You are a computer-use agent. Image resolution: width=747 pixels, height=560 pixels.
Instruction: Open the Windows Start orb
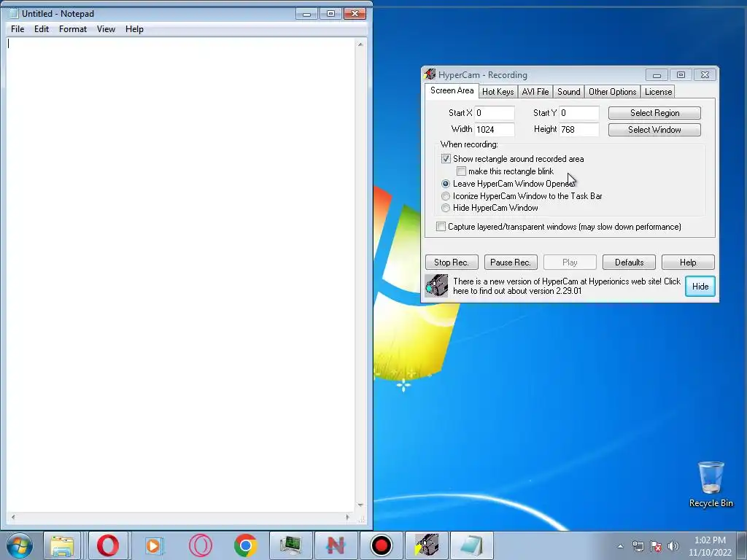coord(20,545)
